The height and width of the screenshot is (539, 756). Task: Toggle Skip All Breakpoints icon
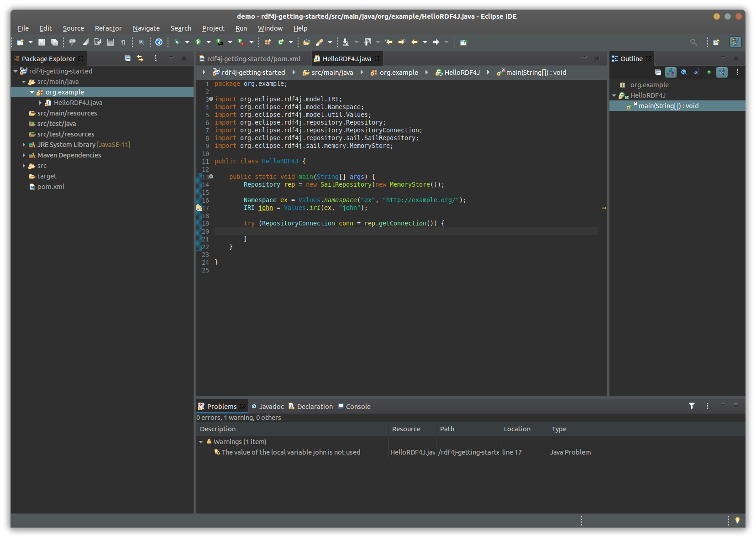point(141,42)
